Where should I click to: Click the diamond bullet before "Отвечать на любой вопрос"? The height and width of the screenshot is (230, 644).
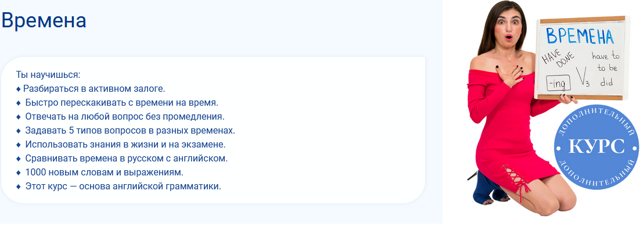18,117
